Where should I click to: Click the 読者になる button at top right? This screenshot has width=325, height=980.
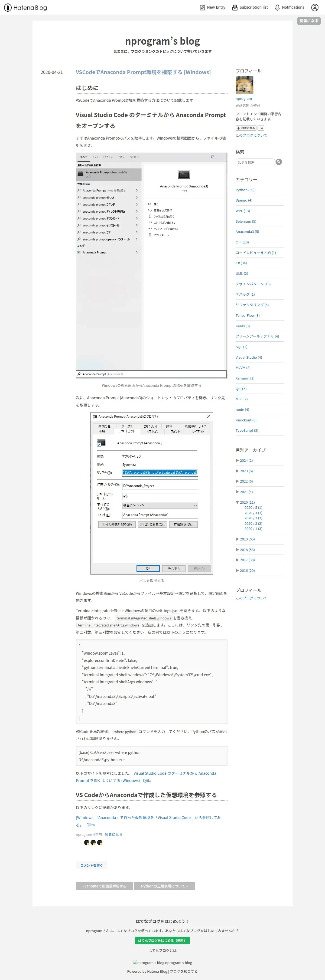[309, 21]
